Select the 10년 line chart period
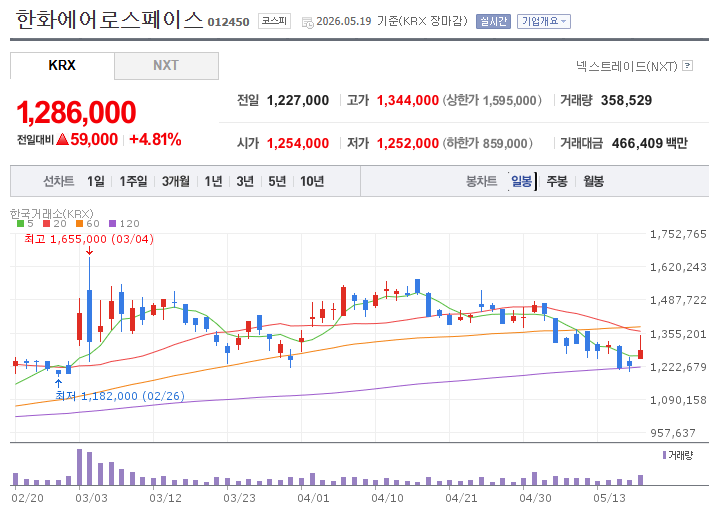709x509 pixels. click(x=312, y=181)
